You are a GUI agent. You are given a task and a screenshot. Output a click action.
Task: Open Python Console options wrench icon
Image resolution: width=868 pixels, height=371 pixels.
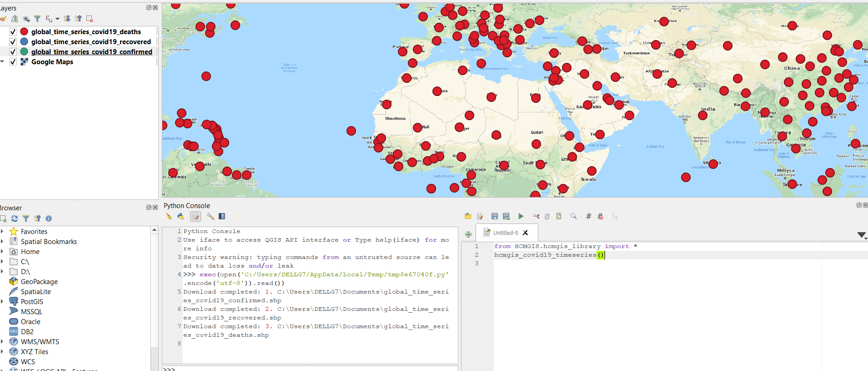[210, 217]
